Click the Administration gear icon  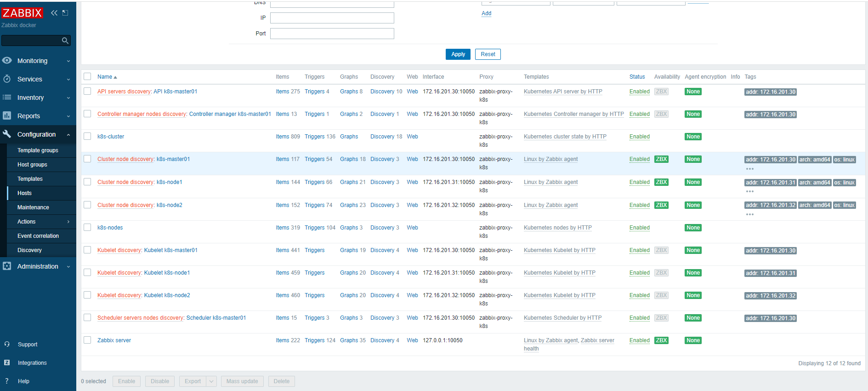pos(7,266)
